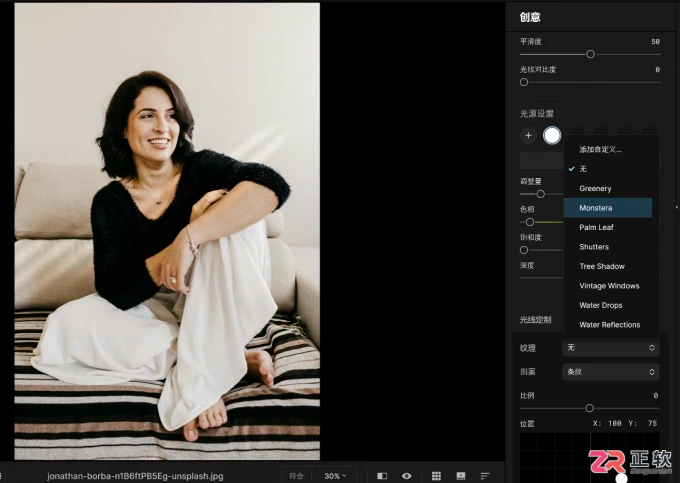
Task: Click the 光线定制 section label
Action: point(536,320)
